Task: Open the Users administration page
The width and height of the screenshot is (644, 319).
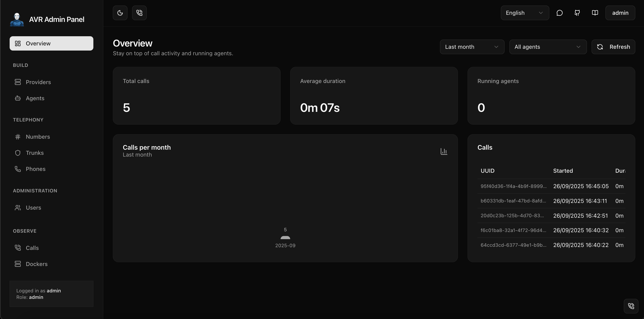Action: coord(33,208)
